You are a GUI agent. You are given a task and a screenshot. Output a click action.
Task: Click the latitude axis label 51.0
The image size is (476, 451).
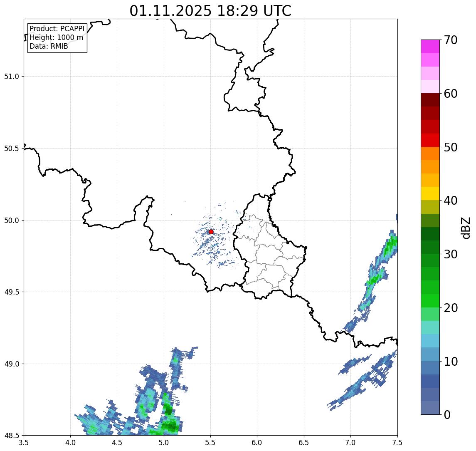pos(12,77)
